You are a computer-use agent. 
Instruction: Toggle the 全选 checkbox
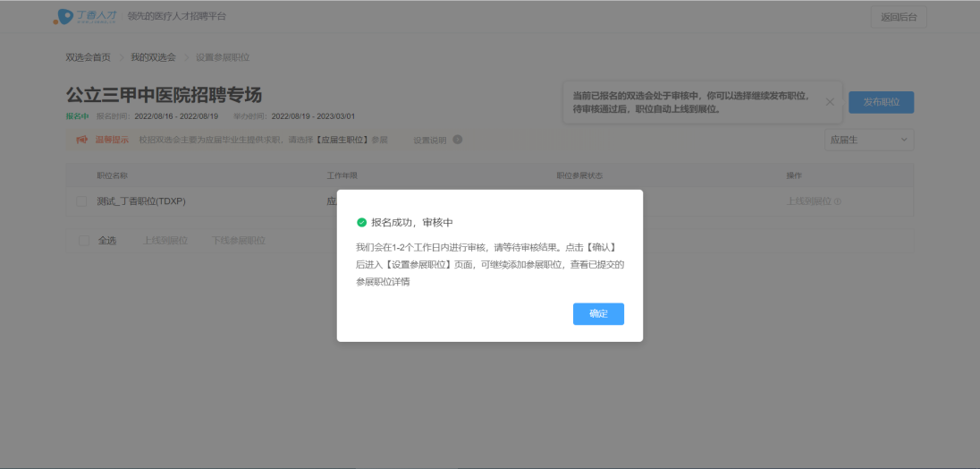pyautogui.click(x=84, y=240)
